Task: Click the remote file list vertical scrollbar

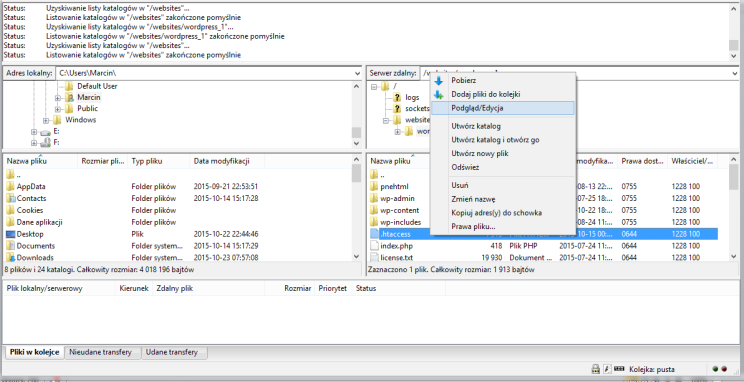Action: coord(733,208)
